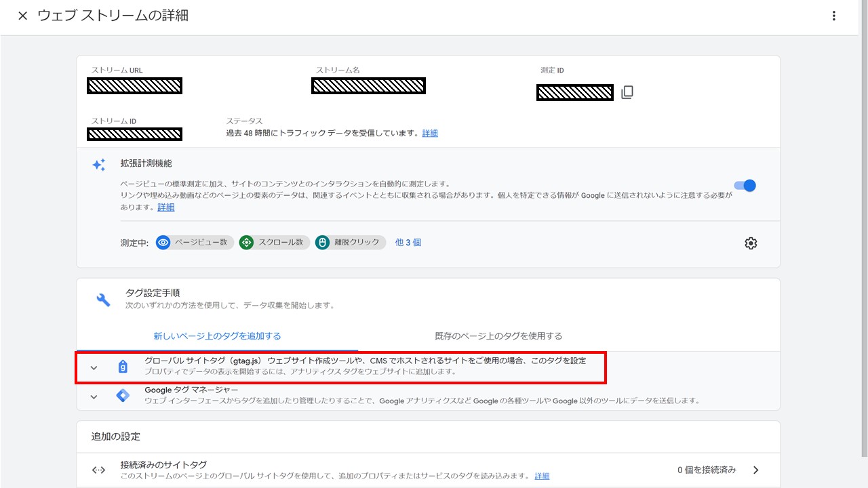Screen dimensions: 868x488
Task: Click the ストリーム名 value field
Action: tap(368, 86)
